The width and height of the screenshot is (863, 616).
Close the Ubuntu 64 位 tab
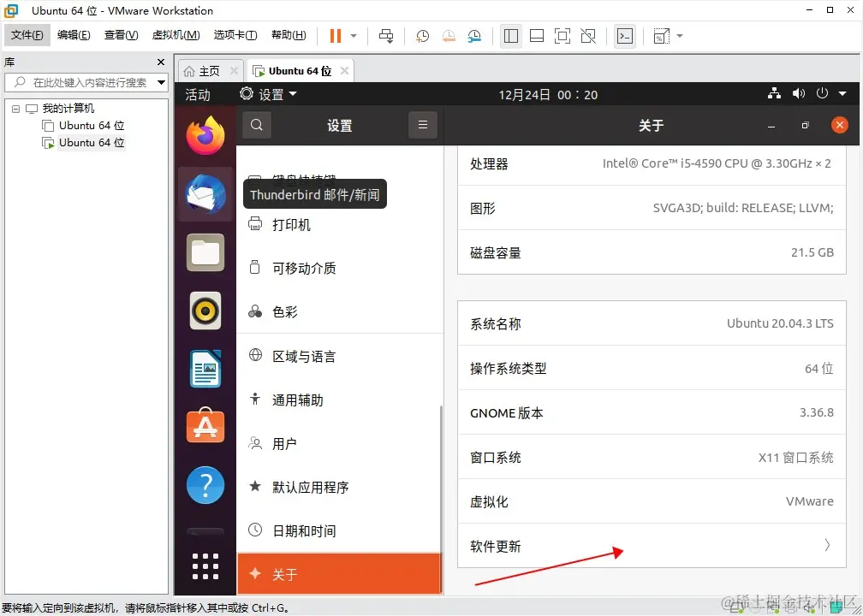point(344,71)
